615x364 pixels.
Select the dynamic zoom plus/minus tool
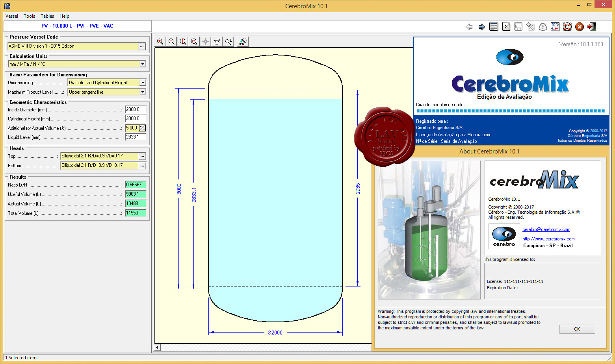coord(229,41)
